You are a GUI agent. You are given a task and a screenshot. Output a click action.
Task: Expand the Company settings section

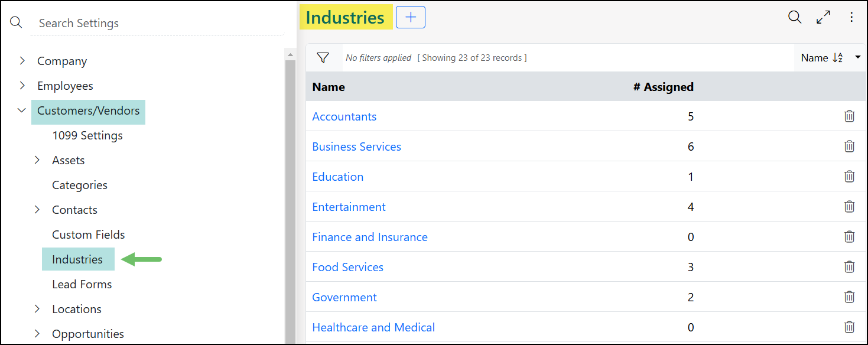click(22, 60)
